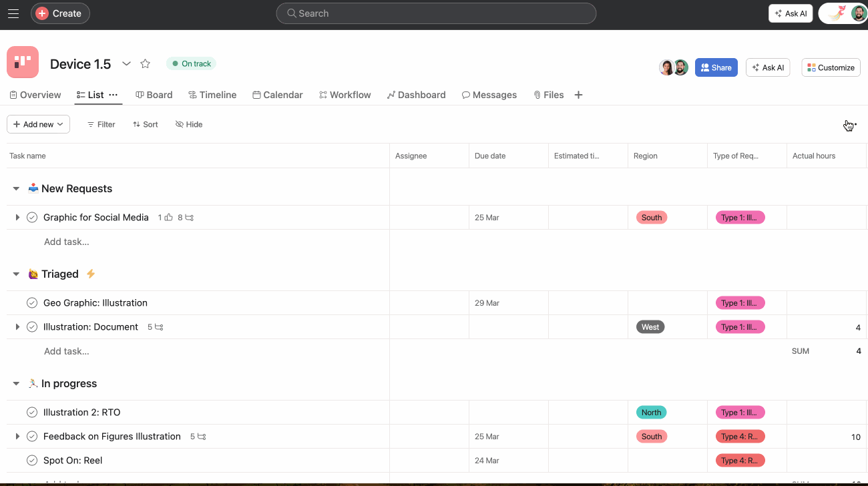Click the Share button
The image size is (868, 486).
(716, 67)
